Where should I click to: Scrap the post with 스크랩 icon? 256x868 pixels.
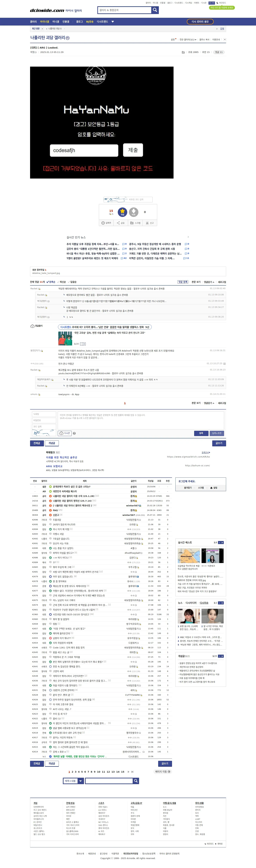point(135,223)
